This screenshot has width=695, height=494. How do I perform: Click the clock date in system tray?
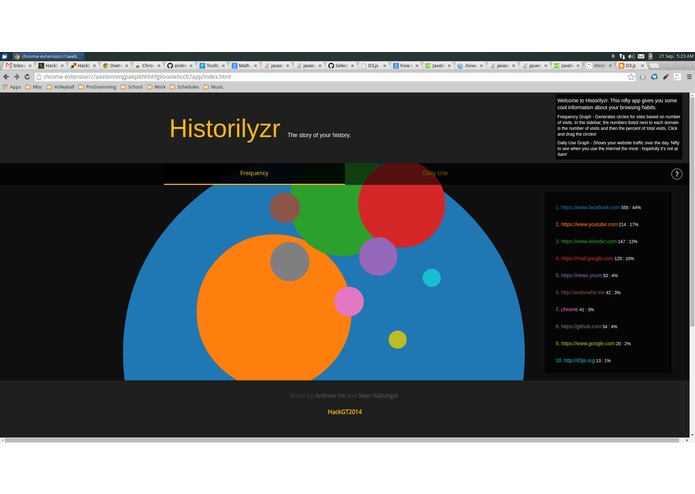tap(675, 56)
